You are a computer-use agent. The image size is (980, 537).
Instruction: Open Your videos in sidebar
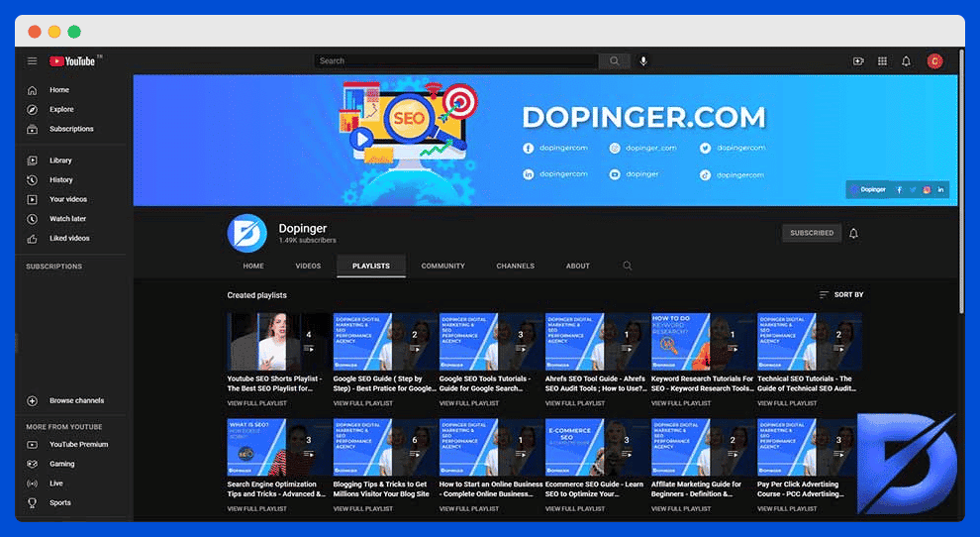tap(70, 200)
